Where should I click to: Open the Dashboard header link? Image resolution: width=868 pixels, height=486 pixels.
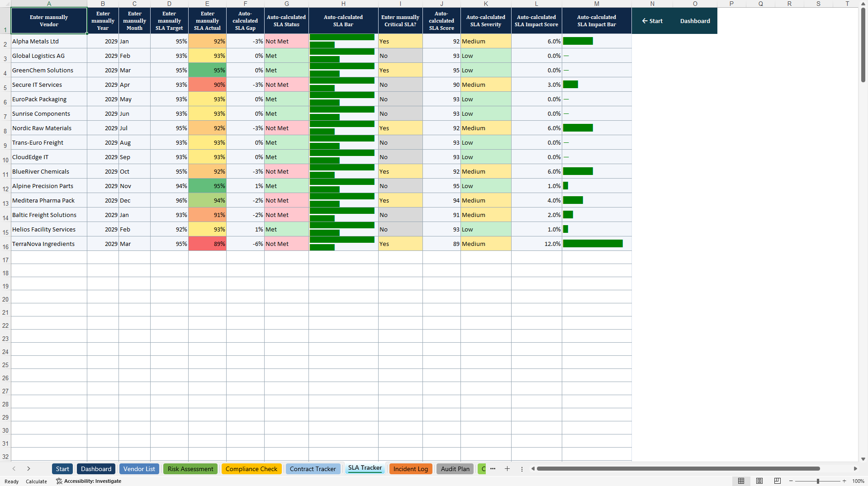click(695, 21)
